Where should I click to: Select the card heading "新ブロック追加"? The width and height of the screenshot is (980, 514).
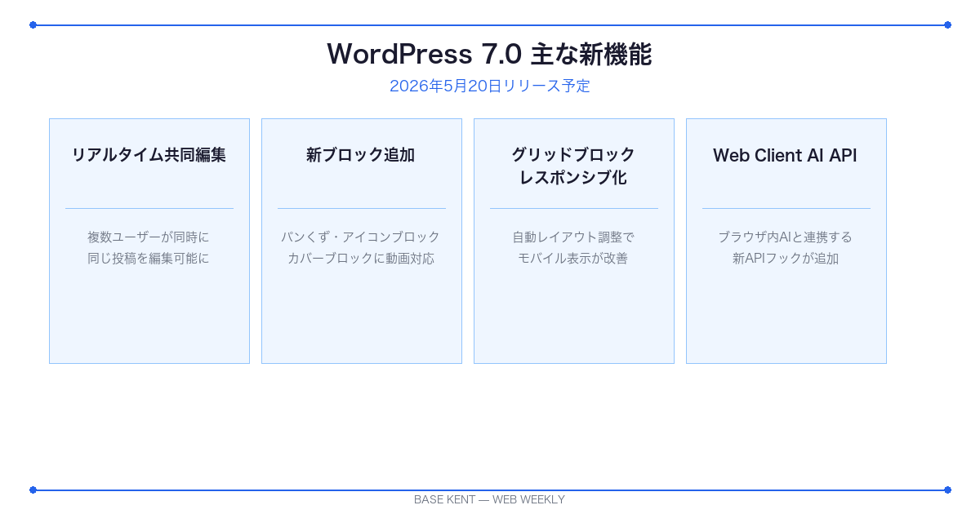pos(361,155)
